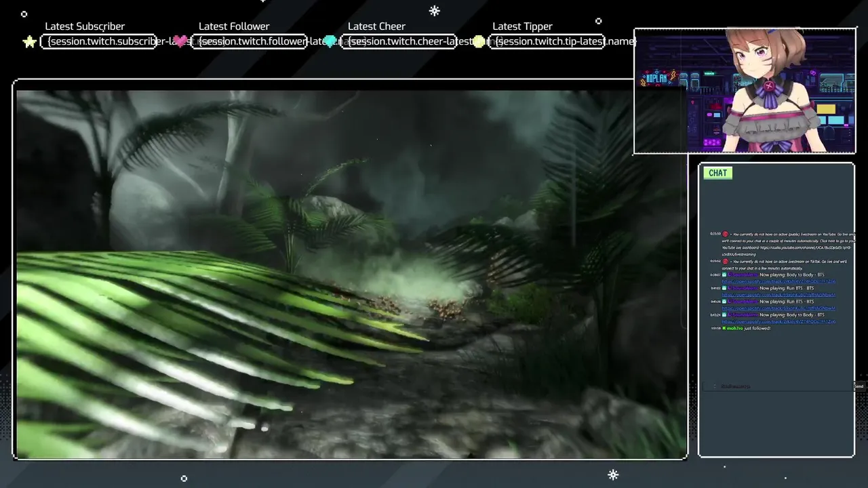Click the yellow coin Latest Tipper icon
The width and height of the screenshot is (868, 488).
(479, 42)
